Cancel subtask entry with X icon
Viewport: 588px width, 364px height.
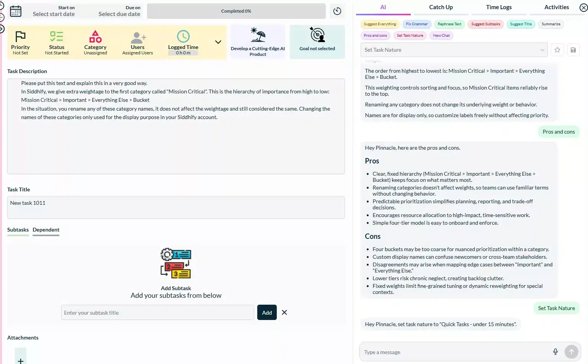pyautogui.click(x=284, y=312)
